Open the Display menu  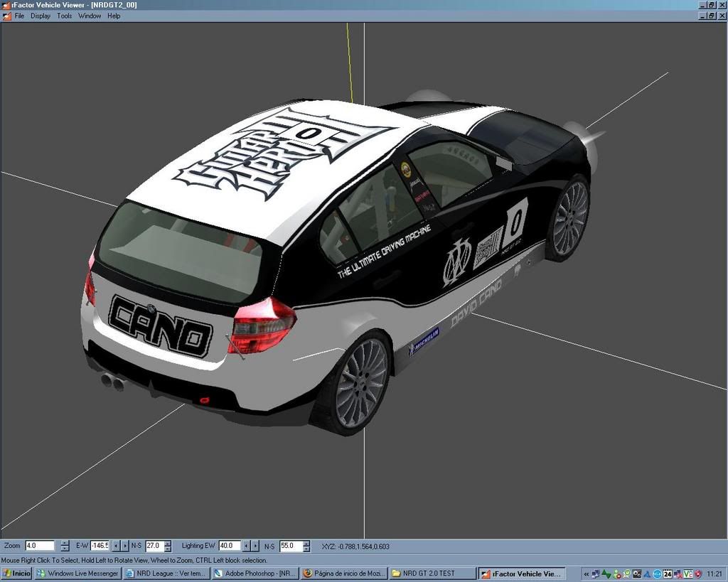pos(41,16)
